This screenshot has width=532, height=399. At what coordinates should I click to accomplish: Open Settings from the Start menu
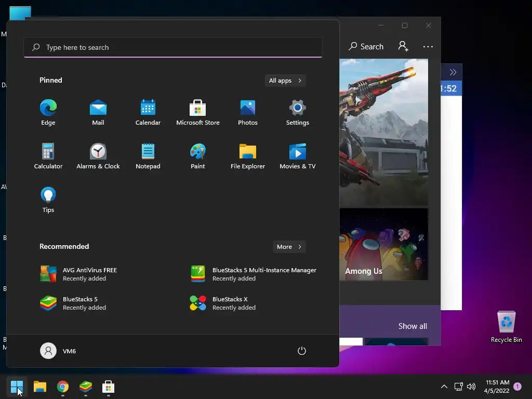coord(298,113)
